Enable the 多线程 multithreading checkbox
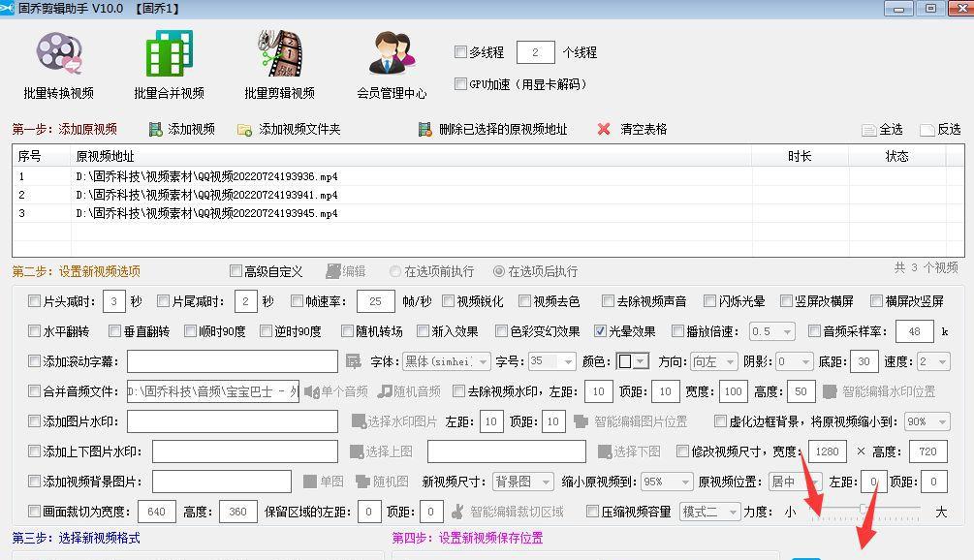 (461, 52)
